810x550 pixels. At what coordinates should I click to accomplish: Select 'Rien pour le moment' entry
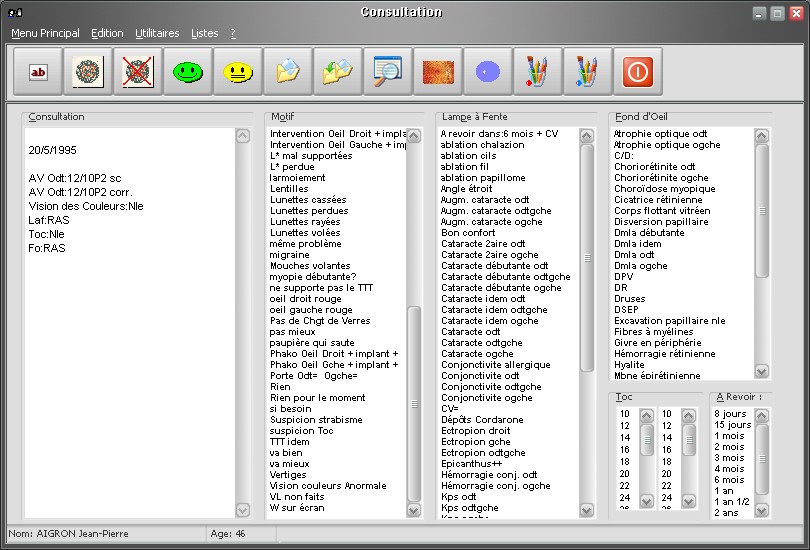318,398
